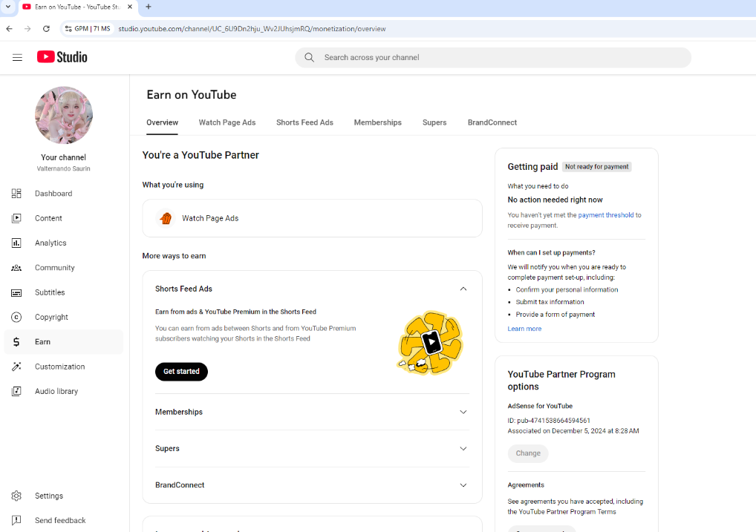This screenshot has height=532, width=756.
Task: Click the Community people icon
Action: [16, 267]
